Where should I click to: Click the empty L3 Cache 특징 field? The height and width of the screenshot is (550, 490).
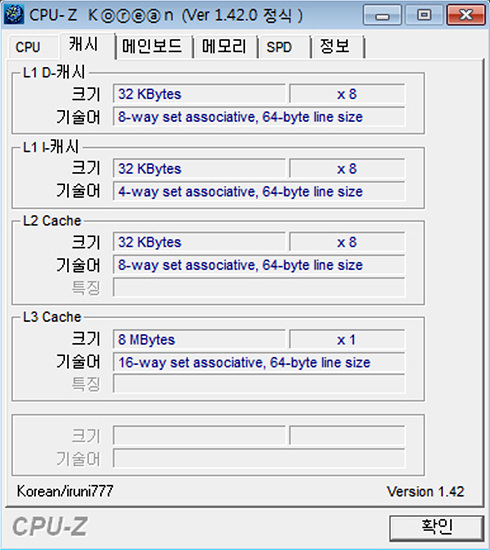(x=259, y=384)
